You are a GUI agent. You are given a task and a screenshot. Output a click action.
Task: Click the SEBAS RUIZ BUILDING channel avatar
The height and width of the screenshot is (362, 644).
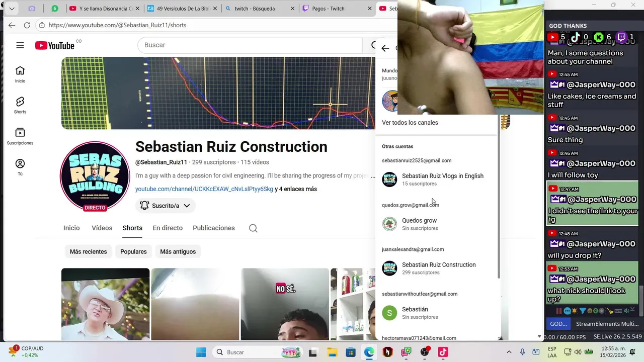coord(95,176)
